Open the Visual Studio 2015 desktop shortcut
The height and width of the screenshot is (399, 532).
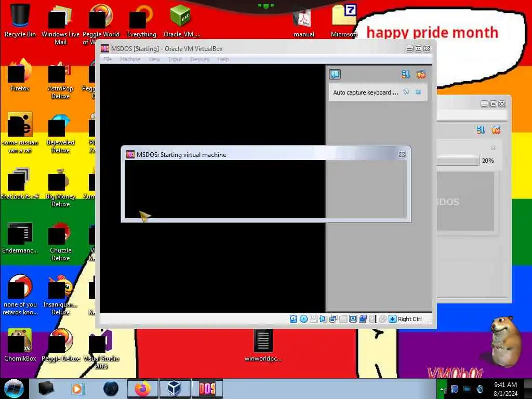(101, 349)
